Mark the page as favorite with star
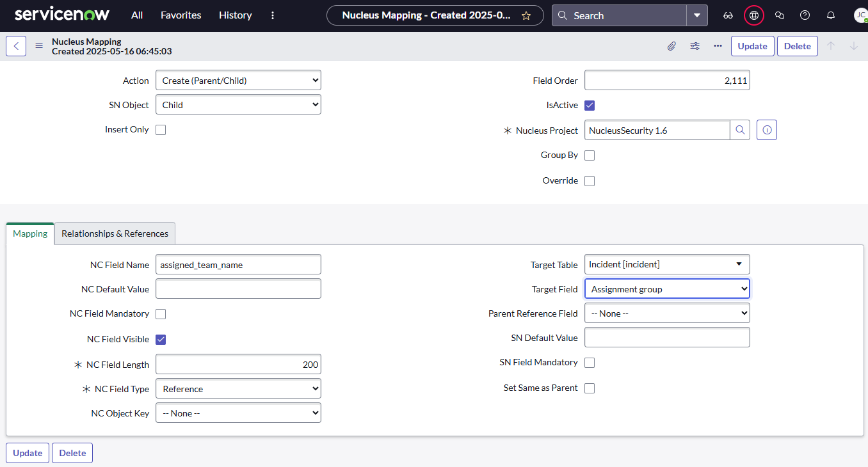This screenshot has width=868, height=467. click(526, 15)
